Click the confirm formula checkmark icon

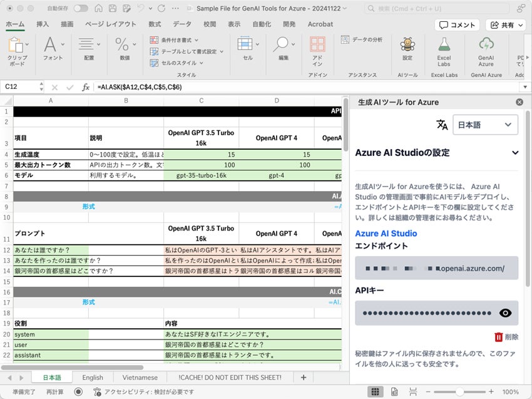point(70,87)
